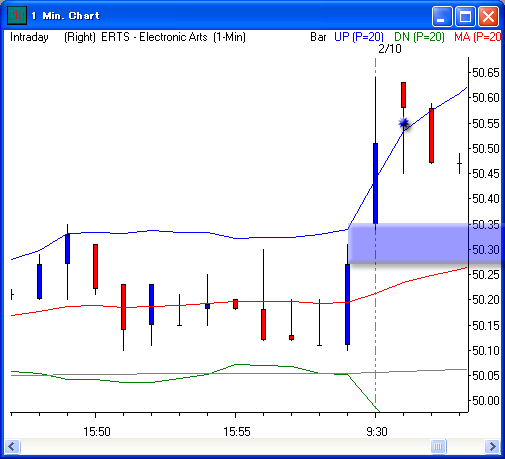Click the Intraday label in the header
505x459 pixels.
(x=29, y=37)
